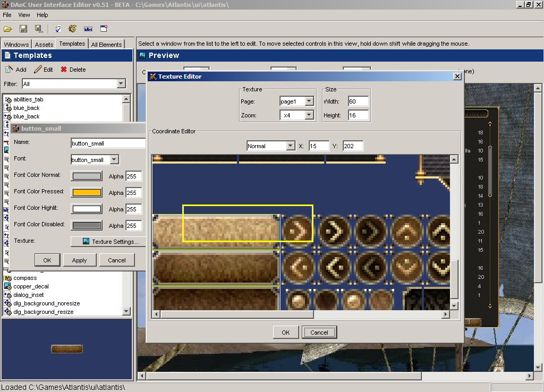Image resolution: width=544 pixels, height=392 pixels.
Task: Click the checklist options toolbar icon
Action: (x=57, y=29)
